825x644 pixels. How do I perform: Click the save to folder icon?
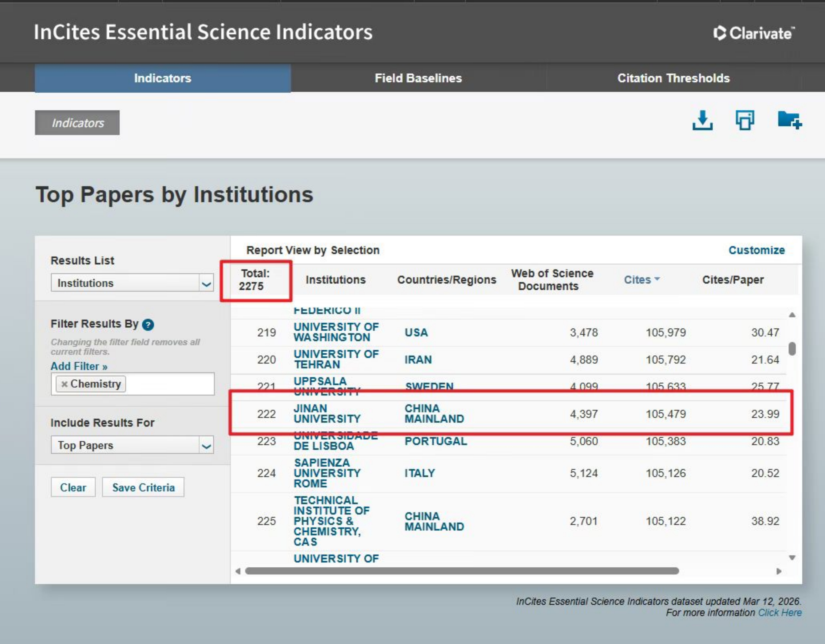(x=789, y=121)
